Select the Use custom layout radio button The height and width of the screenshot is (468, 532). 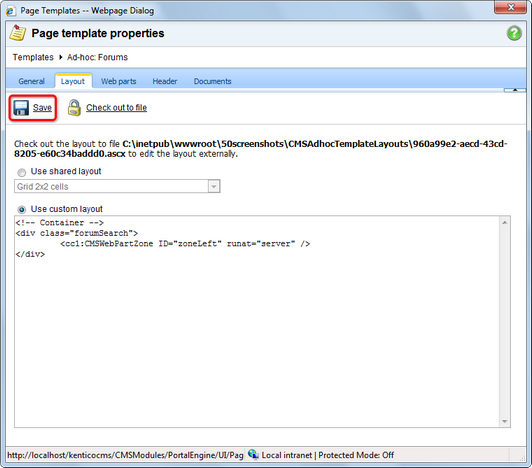pyautogui.click(x=22, y=210)
